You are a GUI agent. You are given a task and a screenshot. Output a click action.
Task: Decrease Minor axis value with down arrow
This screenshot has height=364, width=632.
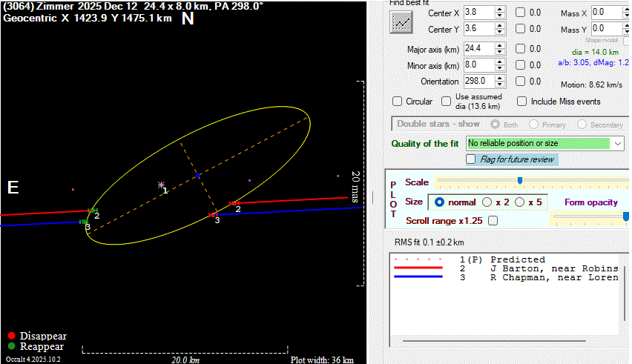499,69
